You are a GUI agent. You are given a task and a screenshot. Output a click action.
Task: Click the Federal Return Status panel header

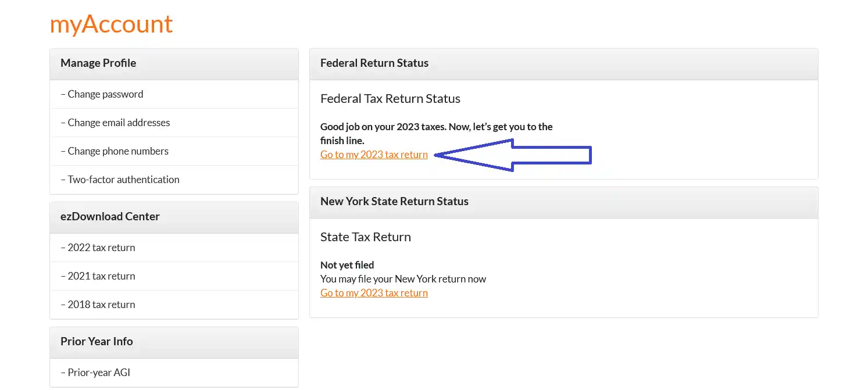(x=374, y=63)
